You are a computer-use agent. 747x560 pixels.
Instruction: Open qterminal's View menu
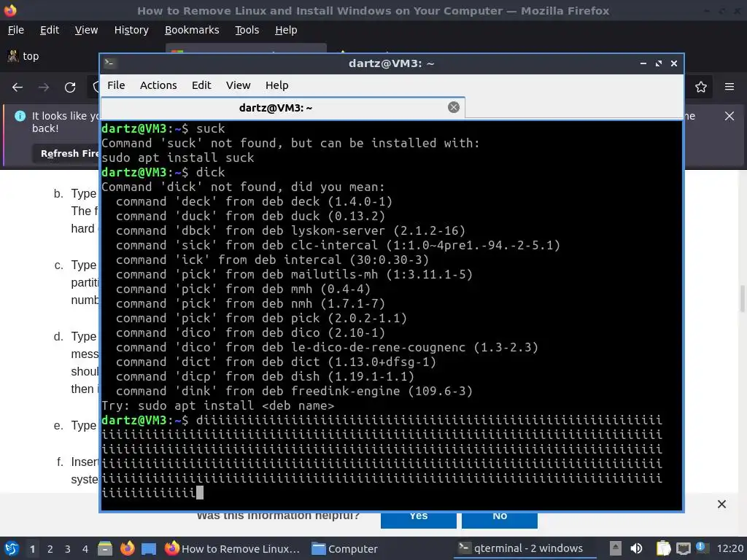click(x=239, y=85)
